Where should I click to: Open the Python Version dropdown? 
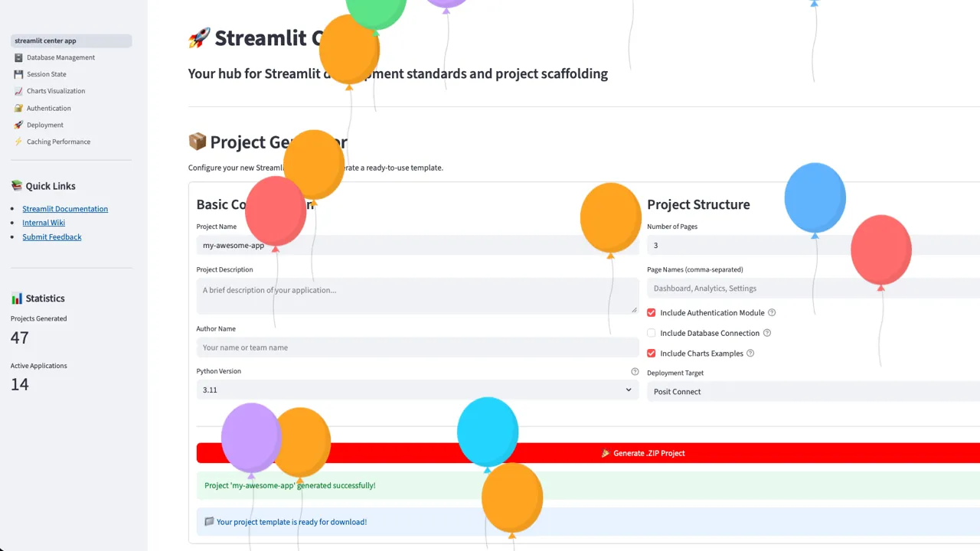pyautogui.click(x=417, y=390)
